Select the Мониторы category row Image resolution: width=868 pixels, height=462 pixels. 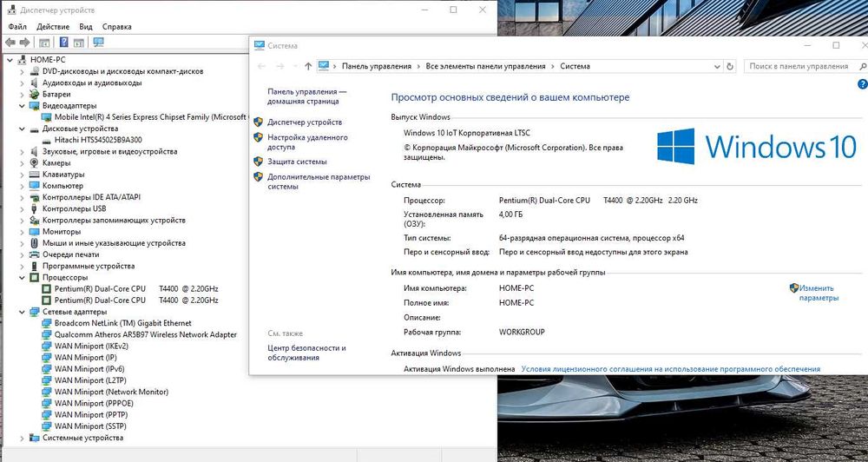tap(62, 232)
